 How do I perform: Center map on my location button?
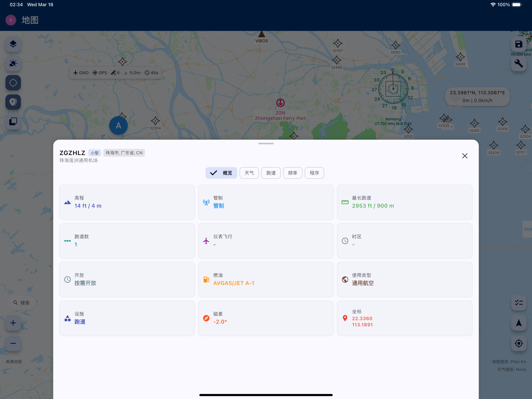point(518,343)
